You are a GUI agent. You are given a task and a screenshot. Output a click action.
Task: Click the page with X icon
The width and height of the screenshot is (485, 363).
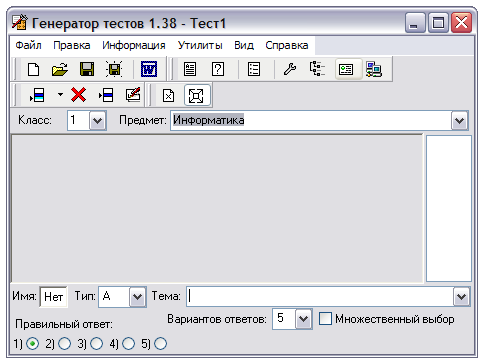pos(168,96)
